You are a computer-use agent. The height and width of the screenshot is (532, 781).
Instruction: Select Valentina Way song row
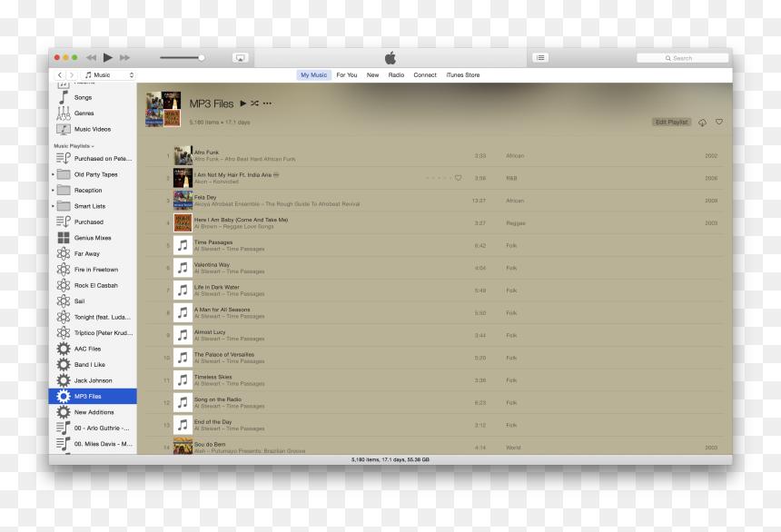tap(434, 268)
